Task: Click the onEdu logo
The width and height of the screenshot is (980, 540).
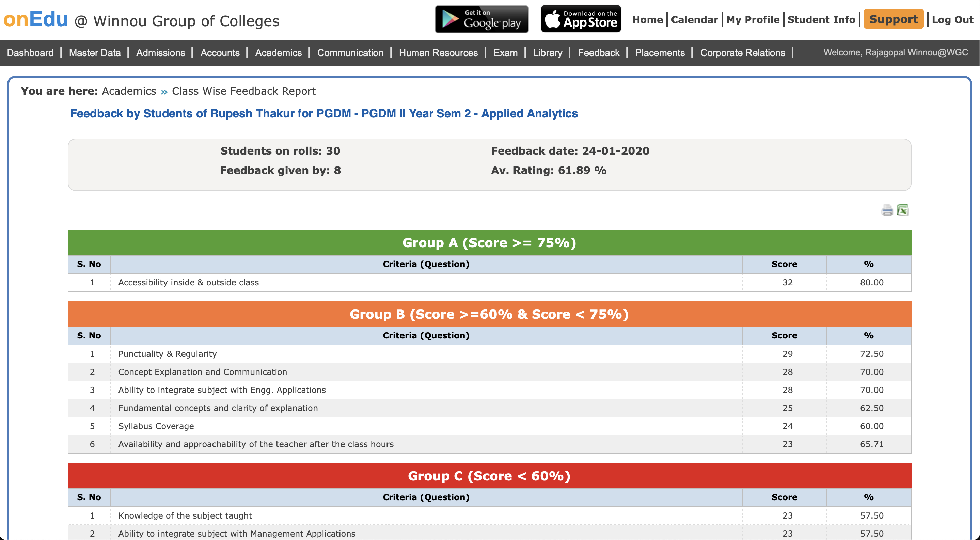Action: coord(36,19)
